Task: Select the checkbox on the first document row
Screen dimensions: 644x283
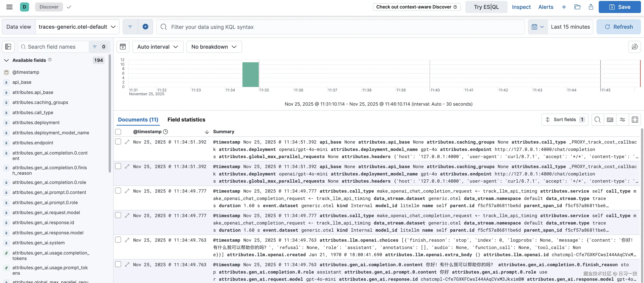Action: click(118, 141)
